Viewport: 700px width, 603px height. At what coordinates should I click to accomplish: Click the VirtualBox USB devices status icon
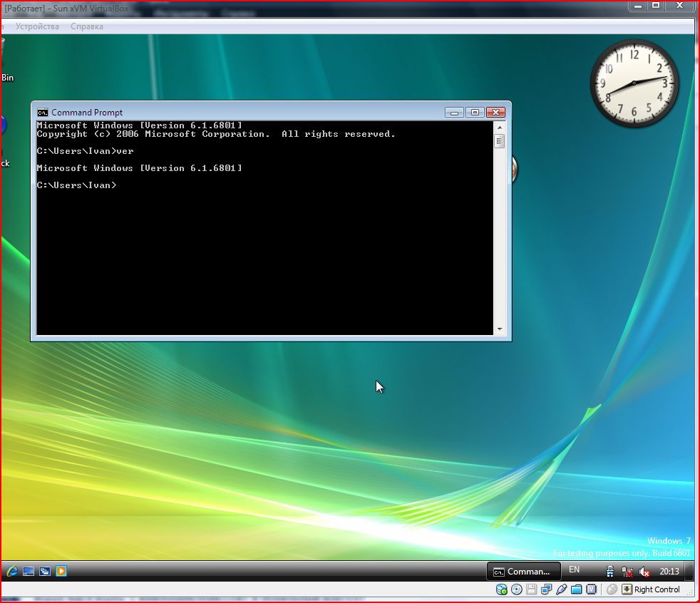click(x=562, y=589)
